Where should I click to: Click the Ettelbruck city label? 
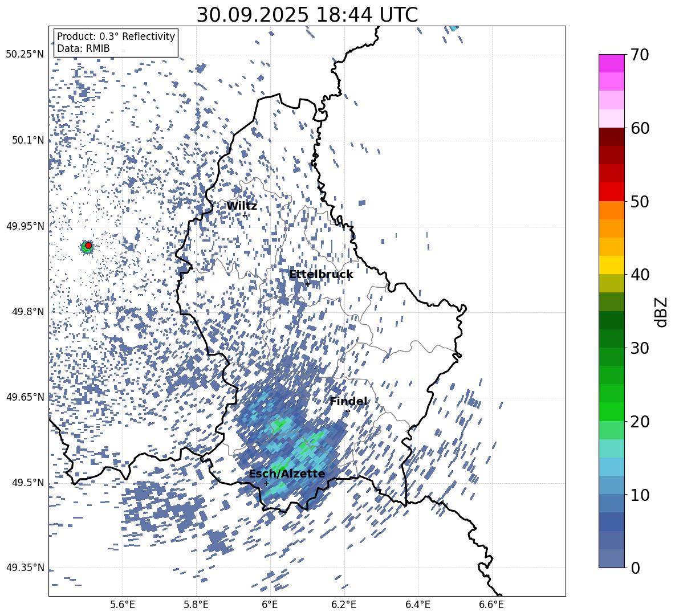(x=321, y=275)
